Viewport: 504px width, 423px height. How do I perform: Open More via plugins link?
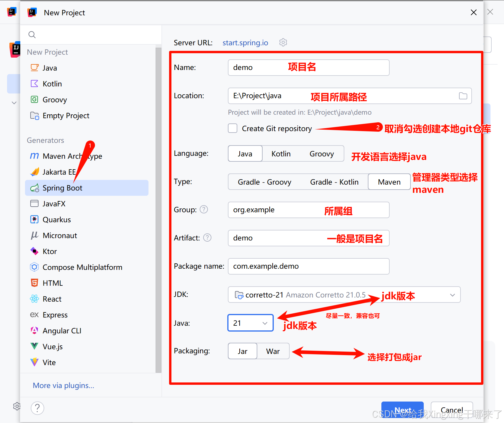(x=64, y=385)
